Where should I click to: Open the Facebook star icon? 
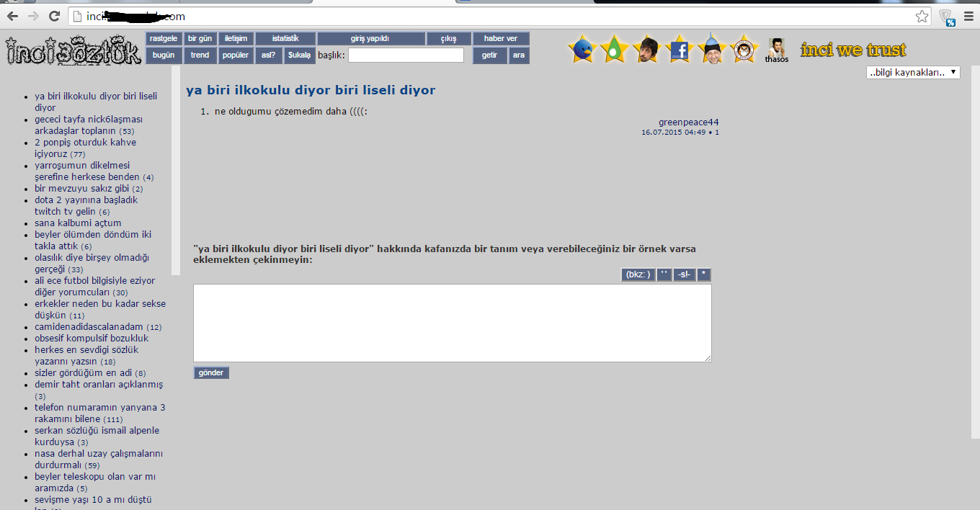tap(679, 50)
